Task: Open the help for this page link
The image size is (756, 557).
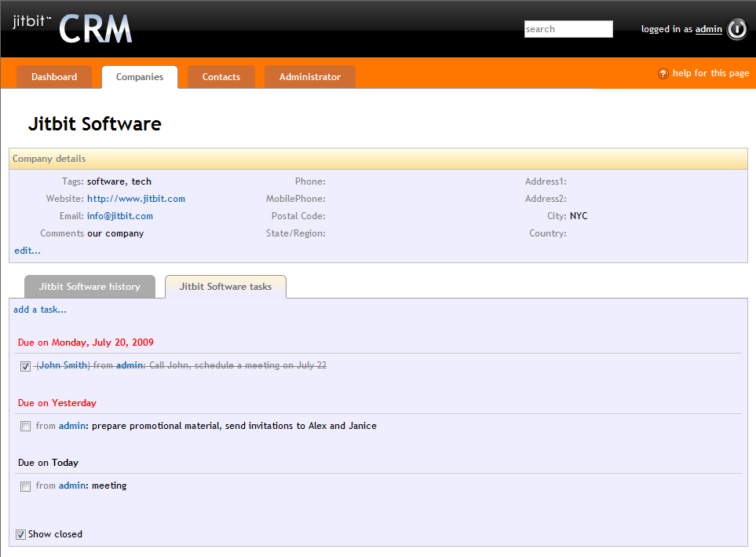Action: point(710,73)
